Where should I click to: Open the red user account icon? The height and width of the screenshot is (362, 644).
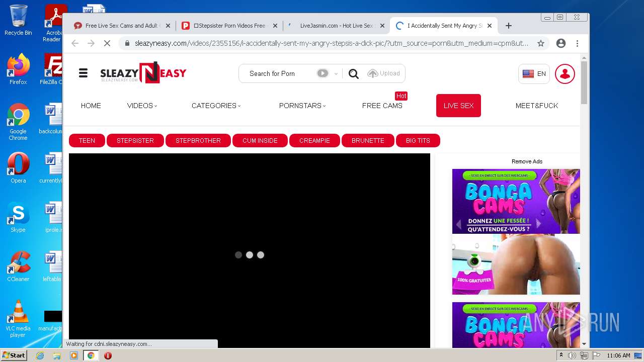click(x=565, y=74)
